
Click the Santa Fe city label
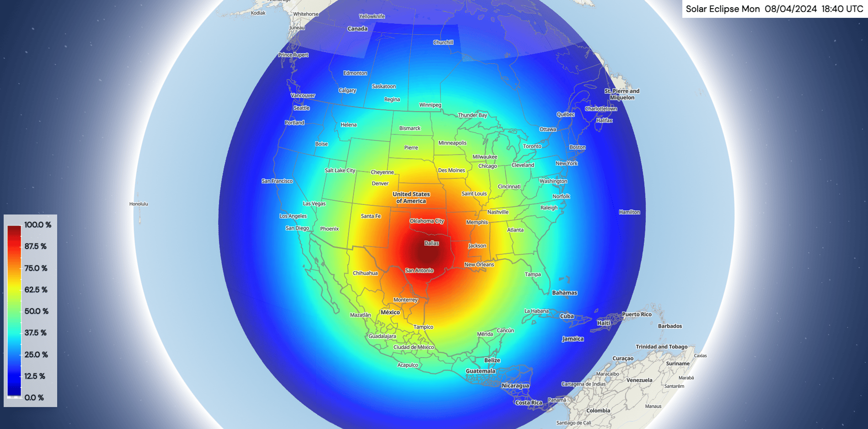pos(371,216)
